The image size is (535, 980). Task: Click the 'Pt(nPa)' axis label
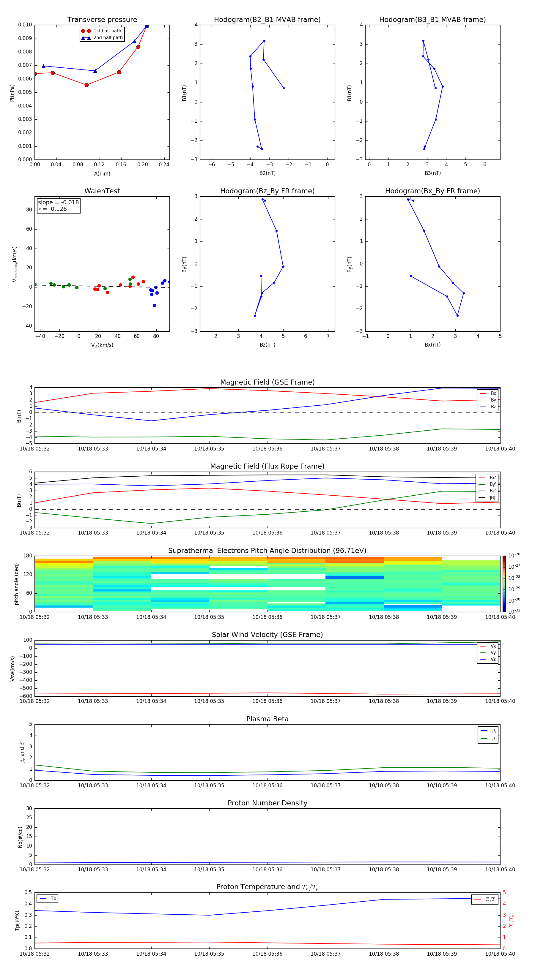(x=12, y=92)
